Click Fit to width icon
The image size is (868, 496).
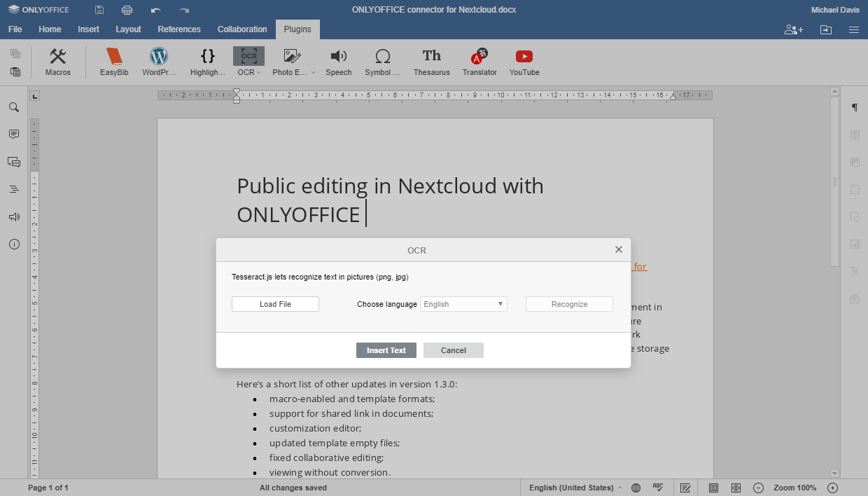click(736, 488)
